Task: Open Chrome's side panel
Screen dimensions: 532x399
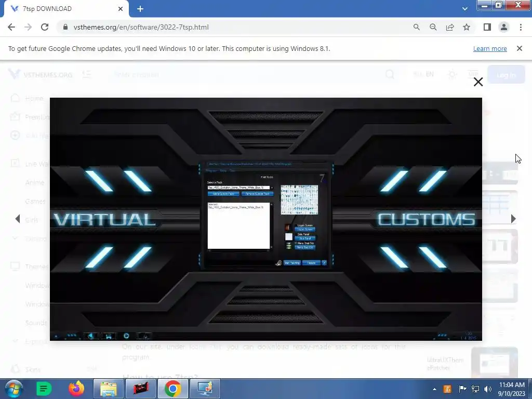Action: [487, 27]
